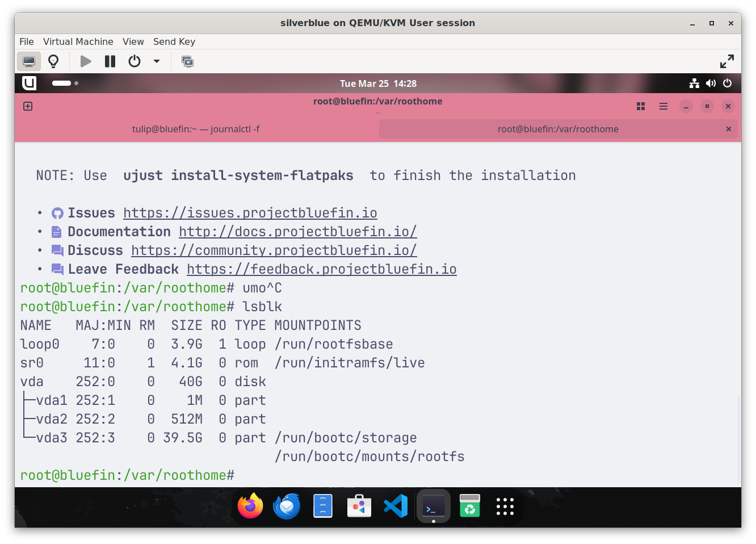This screenshot has width=756, height=544.
Task: Close the root@bluefin:/var/roothome tab
Action: tap(729, 129)
